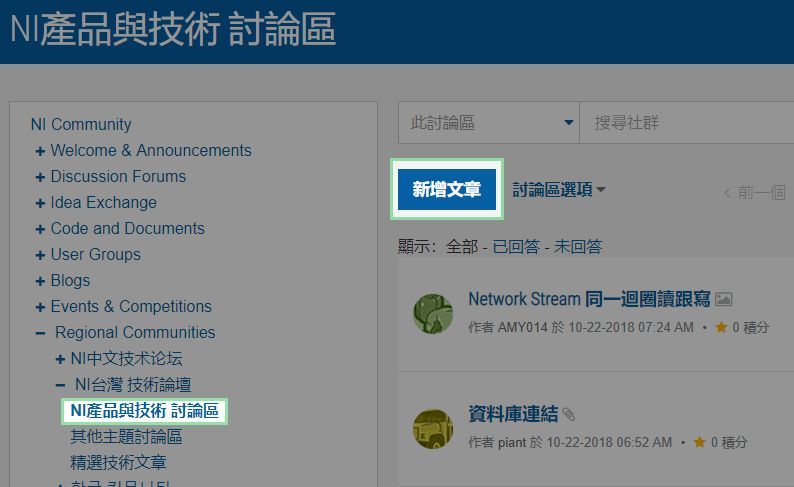Click AMY014 author avatar
Image resolution: width=794 pixels, height=487 pixels.
(x=433, y=314)
